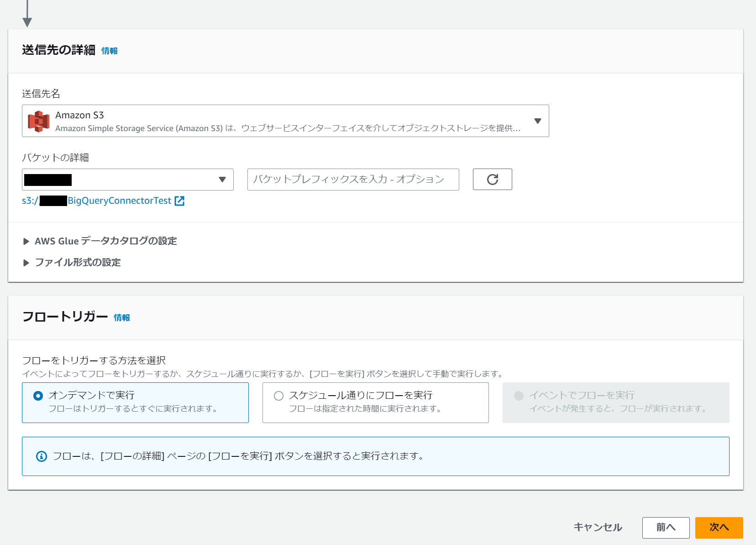Click the フローは指定された時間に実行されます description

pos(365,409)
